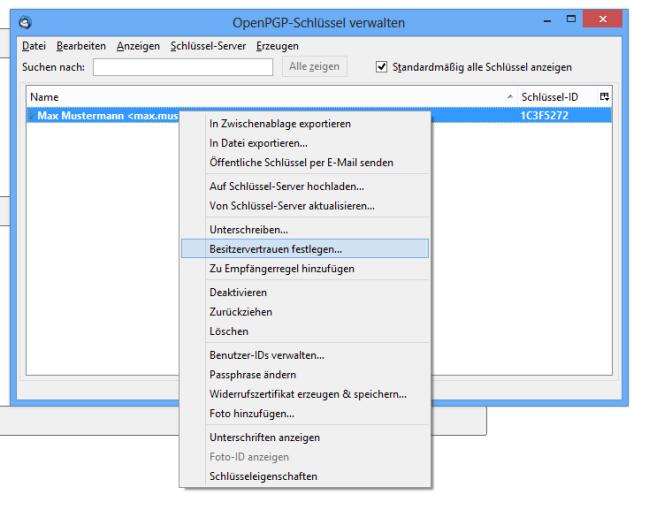The image size is (672, 510).
Task: Click the Thunderbird icon in the title bar
Action: pos(25,22)
